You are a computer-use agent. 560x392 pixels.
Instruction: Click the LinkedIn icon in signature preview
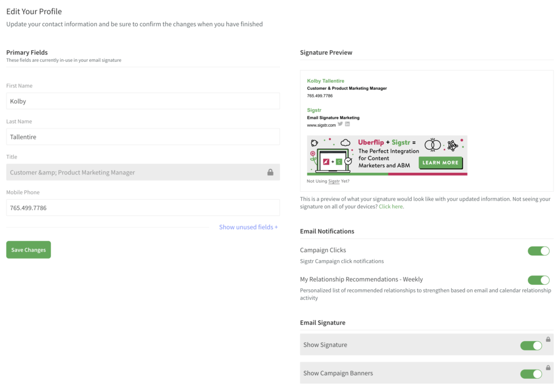(347, 124)
